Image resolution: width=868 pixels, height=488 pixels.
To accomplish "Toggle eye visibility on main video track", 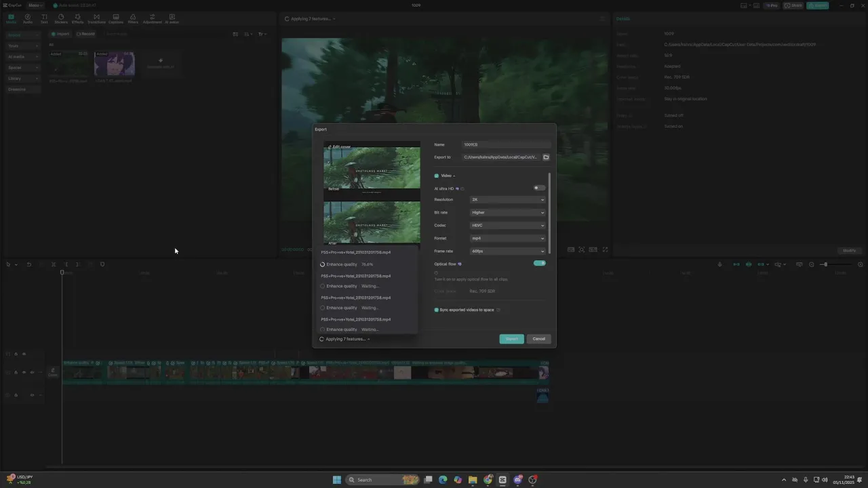I will (24, 372).
